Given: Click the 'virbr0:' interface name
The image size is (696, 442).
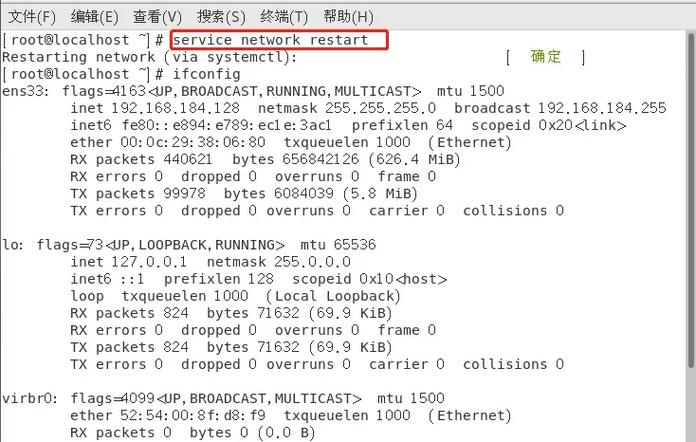Looking at the screenshot, I should pos(30,399).
